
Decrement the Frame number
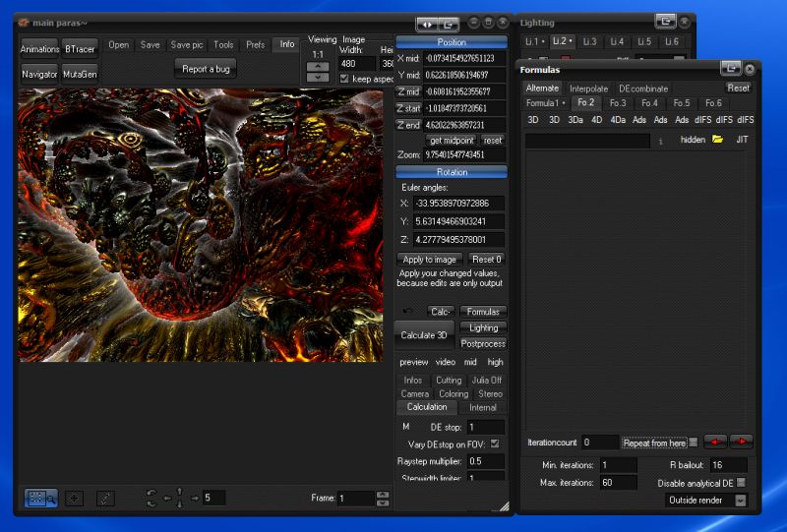[383, 502]
